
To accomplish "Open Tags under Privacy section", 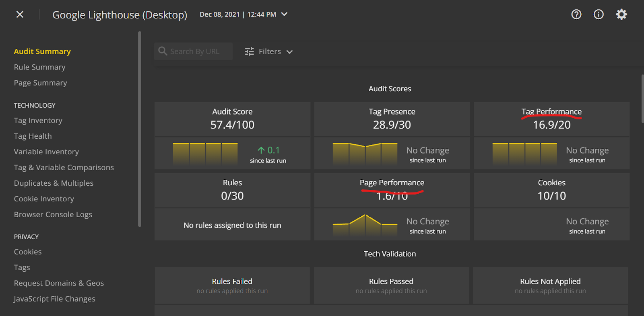I will [x=22, y=268].
